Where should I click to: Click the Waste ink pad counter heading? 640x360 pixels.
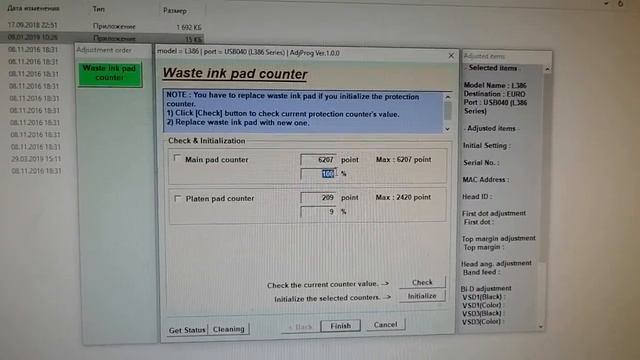coord(235,74)
